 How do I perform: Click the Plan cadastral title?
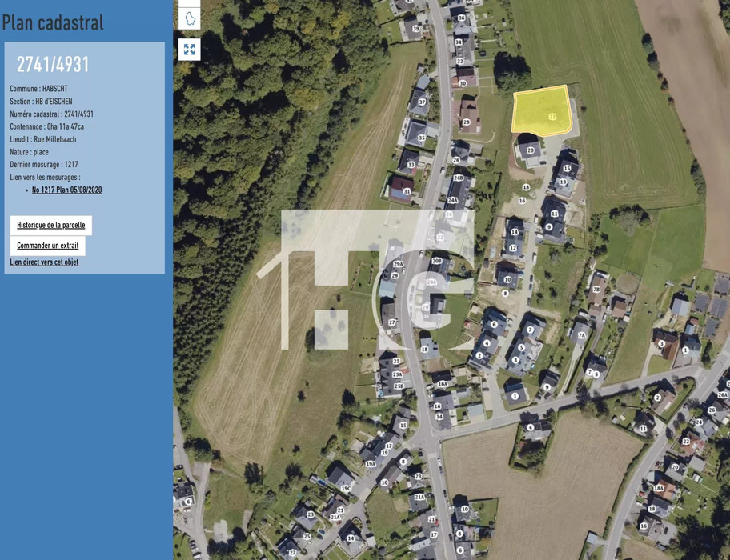click(53, 22)
